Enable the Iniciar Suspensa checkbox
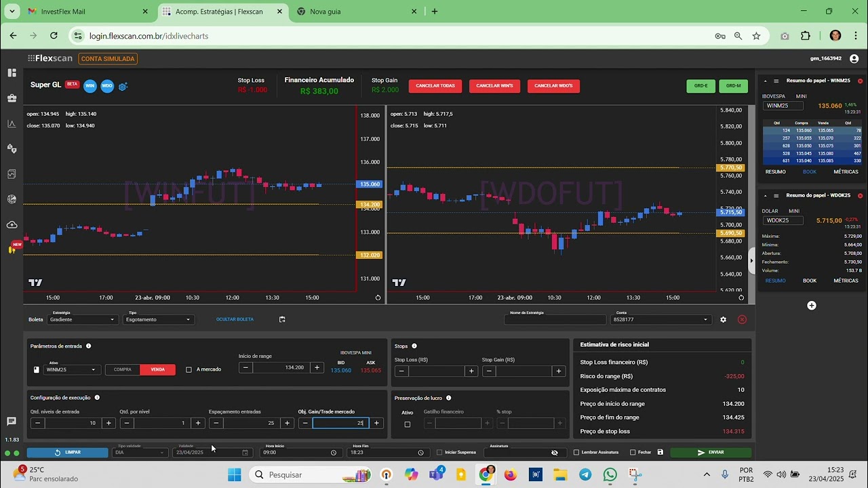Image resolution: width=868 pixels, height=488 pixels. 439,452
